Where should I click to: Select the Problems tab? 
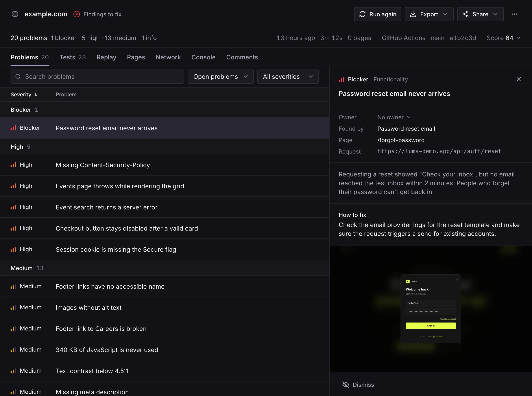click(30, 57)
